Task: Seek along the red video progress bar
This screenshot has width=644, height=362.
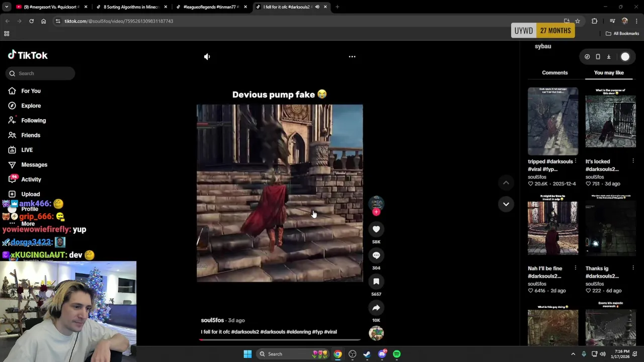Action: click(x=280, y=340)
